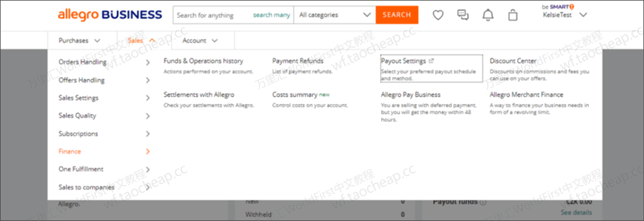Image resolution: width=644 pixels, height=221 pixels.
Task: Expand Orders Handling submenu arrow
Action: click(x=148, y=63)
